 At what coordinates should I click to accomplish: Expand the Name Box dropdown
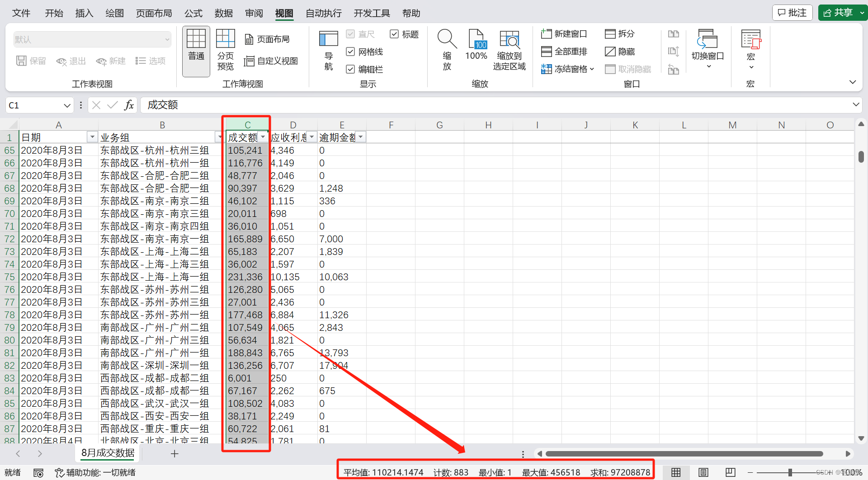tap(67, 105)
